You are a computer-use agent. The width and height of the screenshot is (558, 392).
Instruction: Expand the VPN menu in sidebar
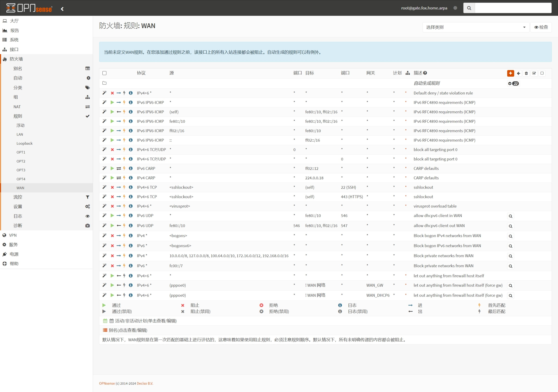tap(13, 235)
